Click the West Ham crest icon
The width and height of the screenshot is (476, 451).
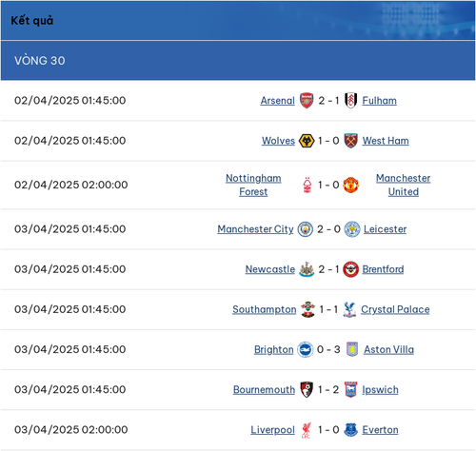(350, 141)
